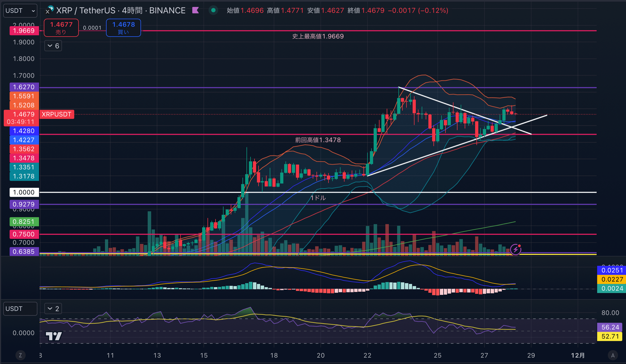Select the 前回高値1.3478 line label
This screenshot has height=364, width=626.
(318, 140)
